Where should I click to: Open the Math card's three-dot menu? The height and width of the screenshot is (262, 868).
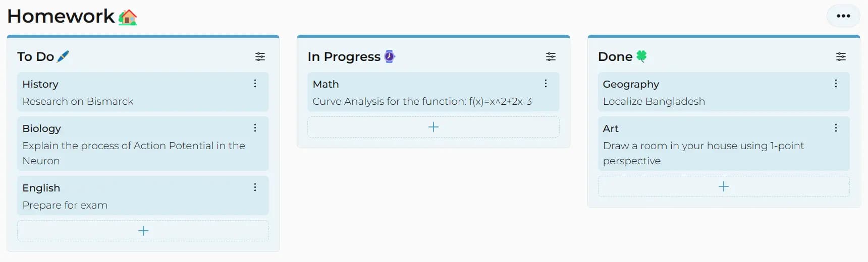coord(546,84)
